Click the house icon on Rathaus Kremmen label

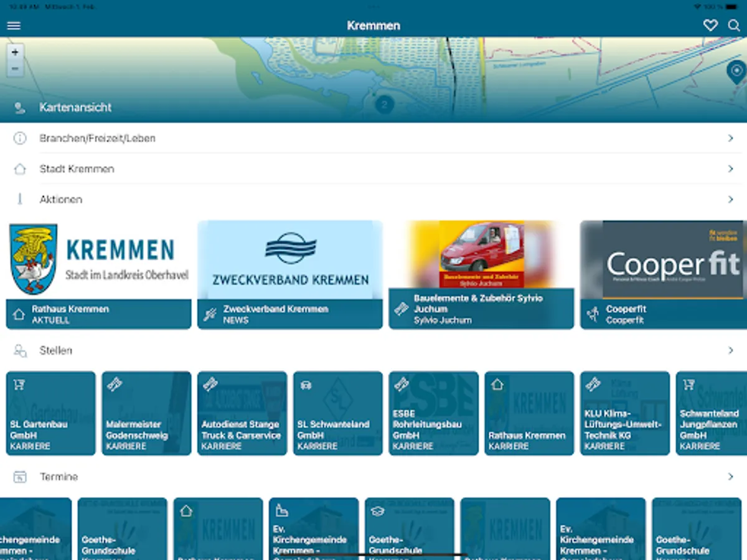19,314
